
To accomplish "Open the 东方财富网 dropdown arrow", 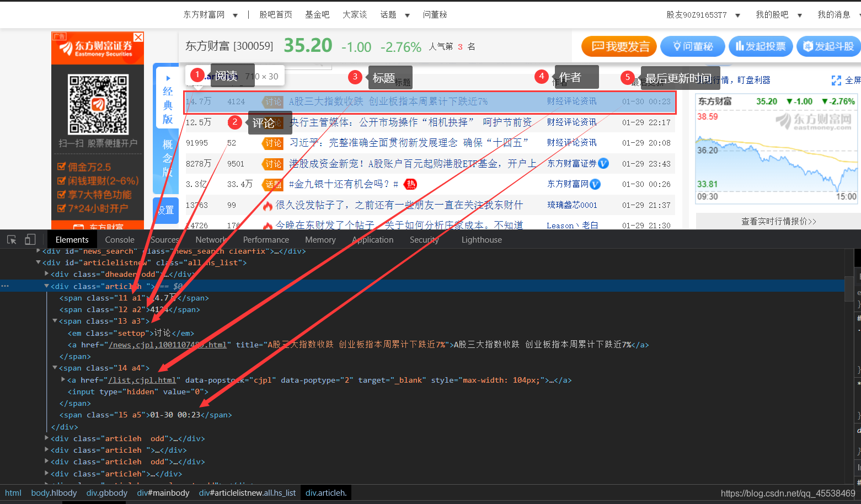I will coord(235,15).
